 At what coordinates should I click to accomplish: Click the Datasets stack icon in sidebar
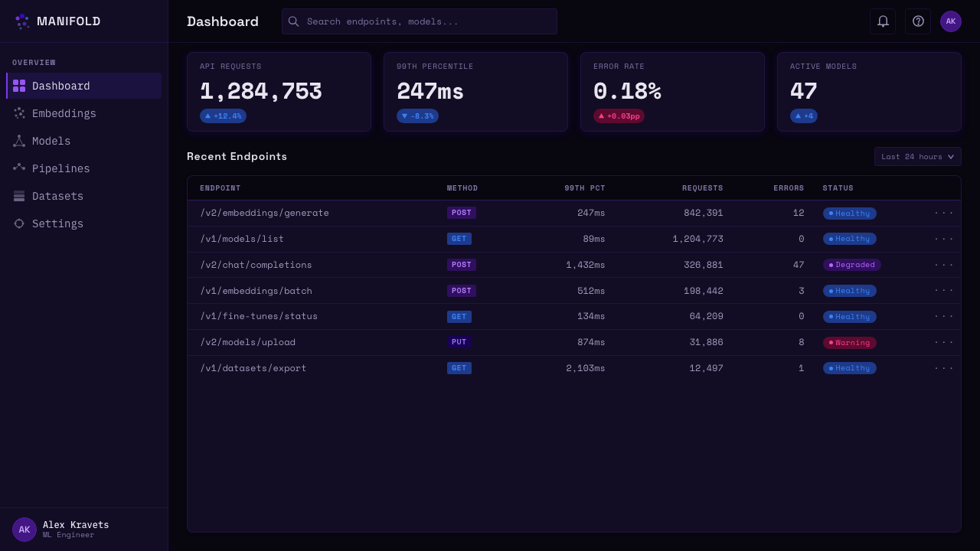coord(19,196)
